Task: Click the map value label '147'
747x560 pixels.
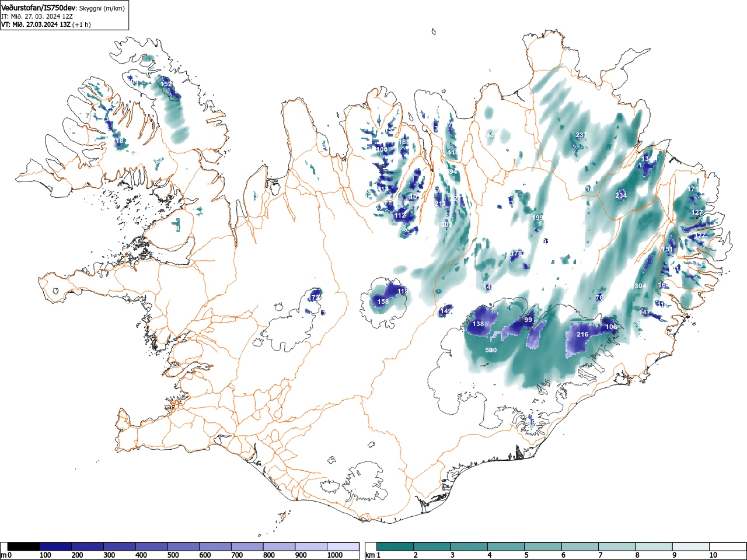Action: click(645, 313)
